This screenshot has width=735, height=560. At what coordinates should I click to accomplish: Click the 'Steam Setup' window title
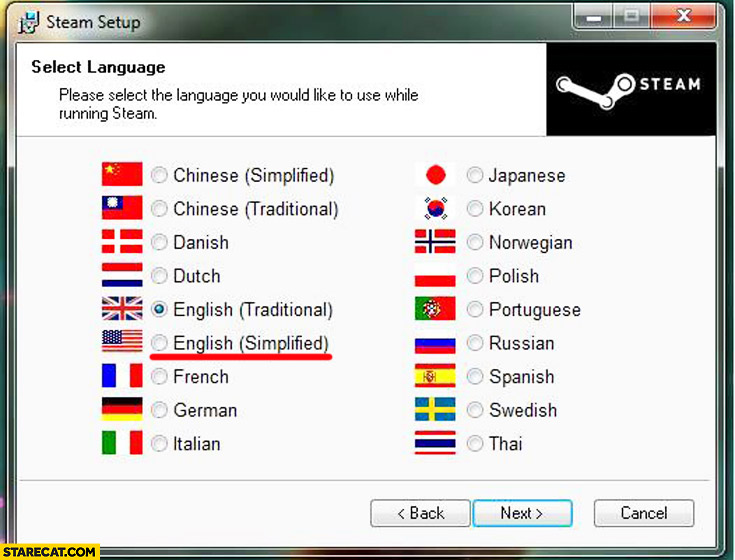pos(93,22)
